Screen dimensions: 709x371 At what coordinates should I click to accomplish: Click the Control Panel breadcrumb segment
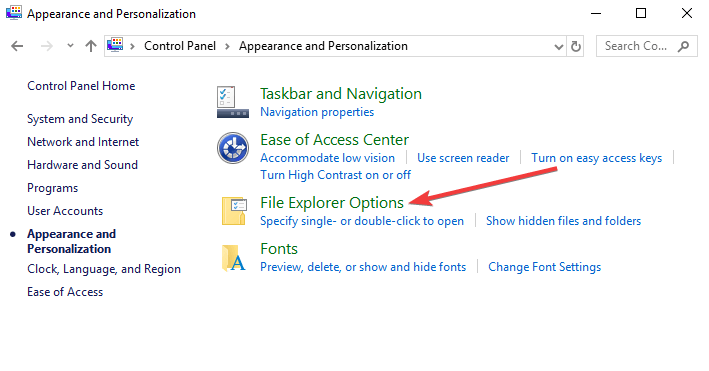coord(180,46)
